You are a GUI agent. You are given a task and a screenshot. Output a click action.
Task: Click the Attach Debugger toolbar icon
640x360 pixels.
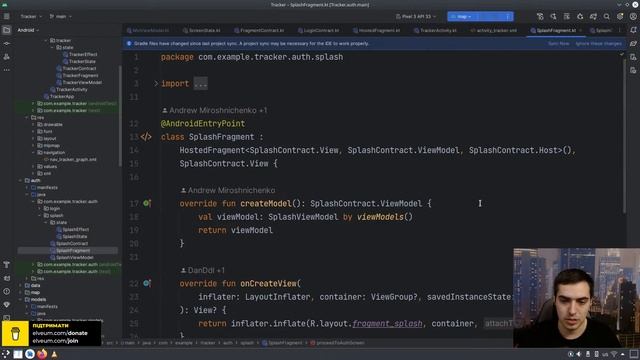[x=580, y=16]
